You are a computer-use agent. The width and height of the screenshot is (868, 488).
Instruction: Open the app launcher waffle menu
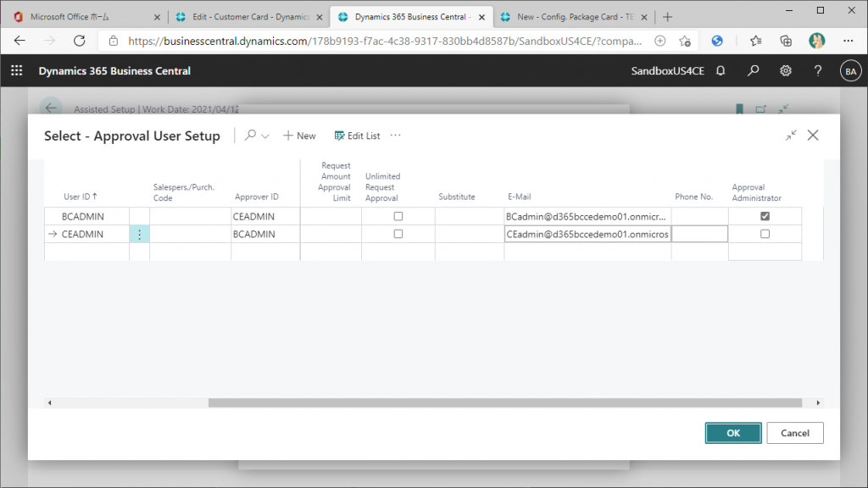point(17,71)
